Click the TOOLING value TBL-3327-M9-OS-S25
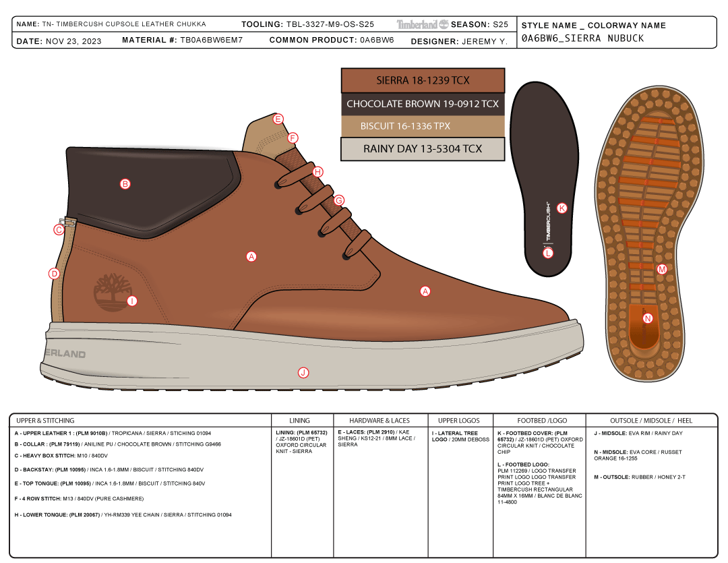The width and height of the screenshot is (728, 563). click(330, 24)
